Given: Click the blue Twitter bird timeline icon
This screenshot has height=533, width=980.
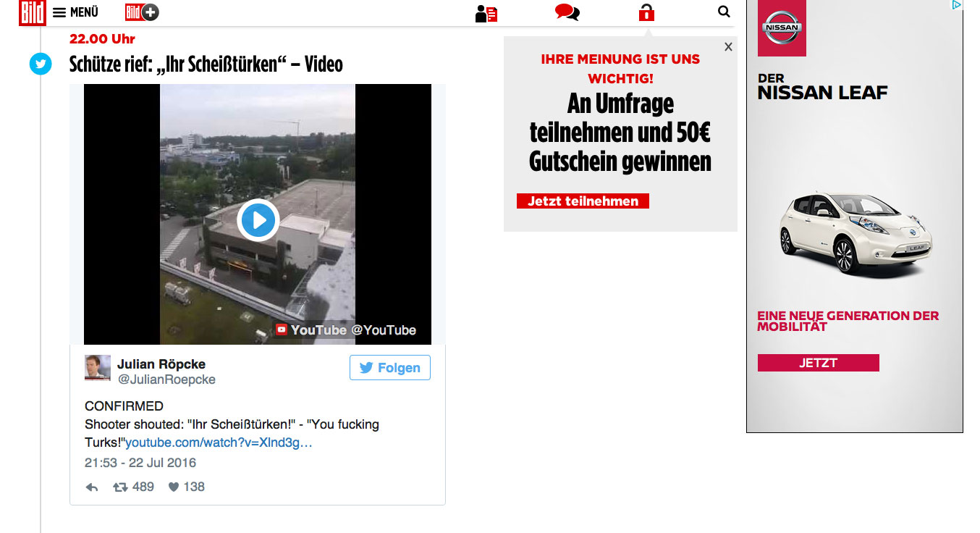Looking at the screenshot, I should click(41, 64).
